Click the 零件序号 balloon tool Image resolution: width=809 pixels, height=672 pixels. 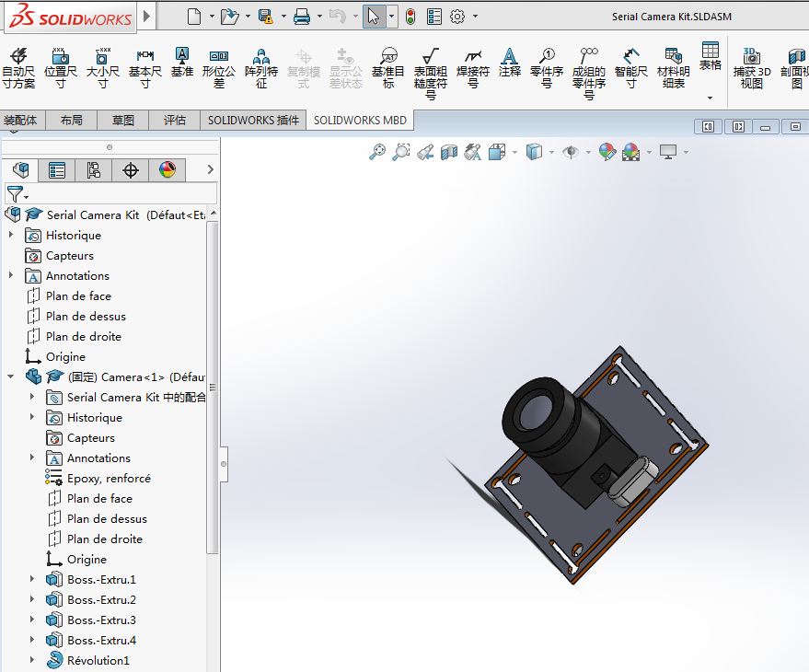click(x=547, y=69)
